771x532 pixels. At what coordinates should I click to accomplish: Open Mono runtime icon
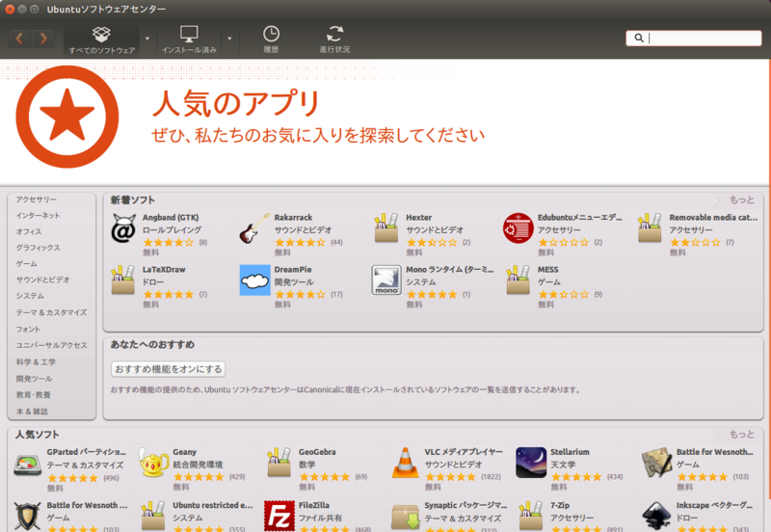point(386,280)
